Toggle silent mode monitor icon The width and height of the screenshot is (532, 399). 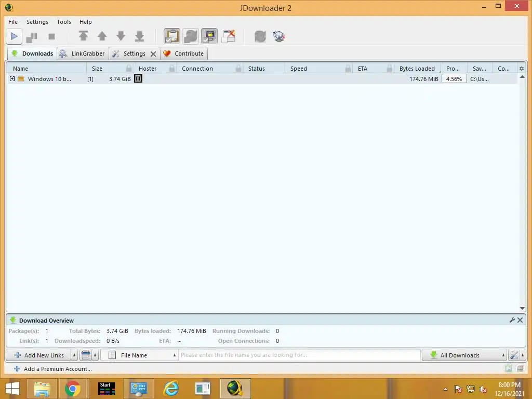coord(209,36)
